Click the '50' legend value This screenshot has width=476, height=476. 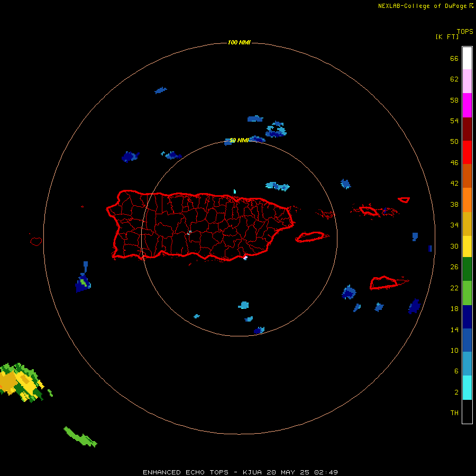[x=454, y=141]
